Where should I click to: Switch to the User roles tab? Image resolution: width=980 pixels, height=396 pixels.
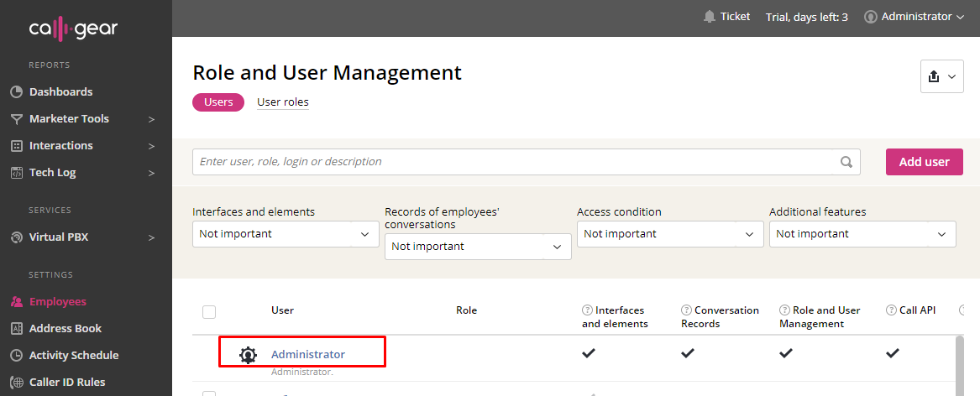(282, 102)
